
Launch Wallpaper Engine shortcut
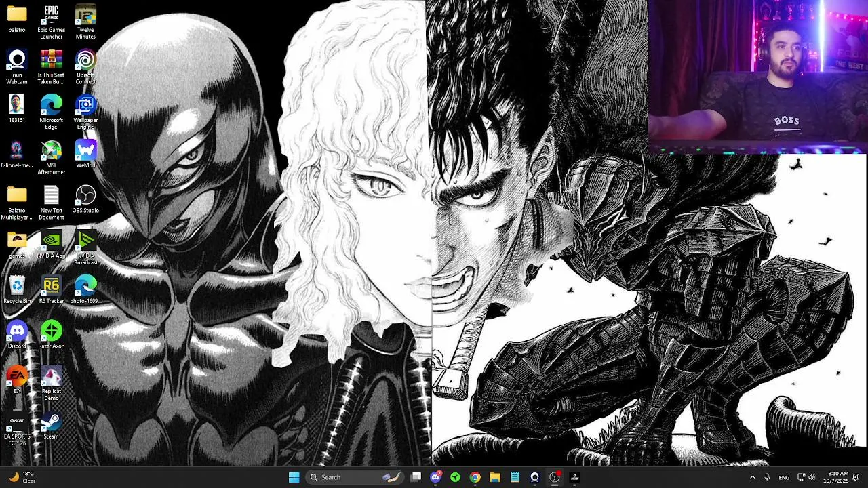[85, 113]
